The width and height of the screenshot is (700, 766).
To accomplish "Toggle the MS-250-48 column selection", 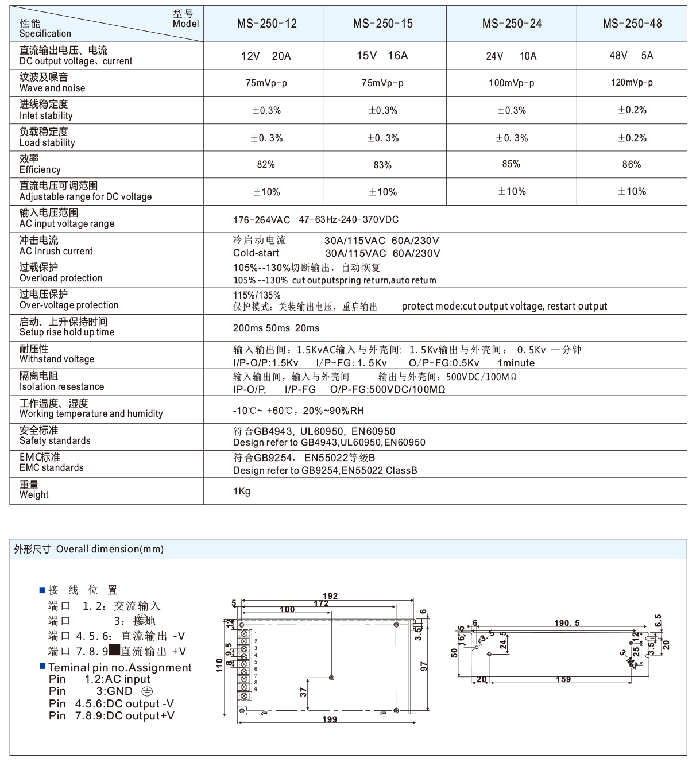I will click(x=632, y=24).
